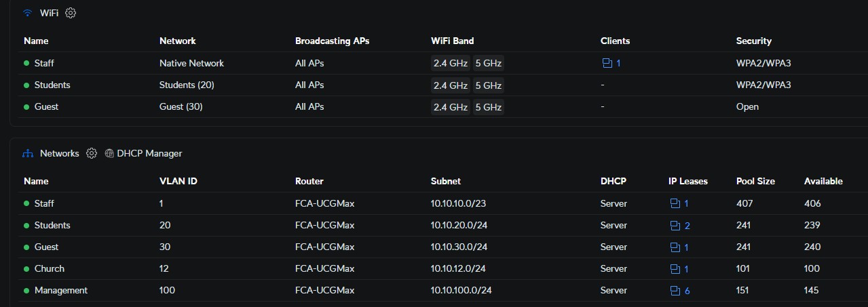Open the Students WiFi entry

point(52,85)
